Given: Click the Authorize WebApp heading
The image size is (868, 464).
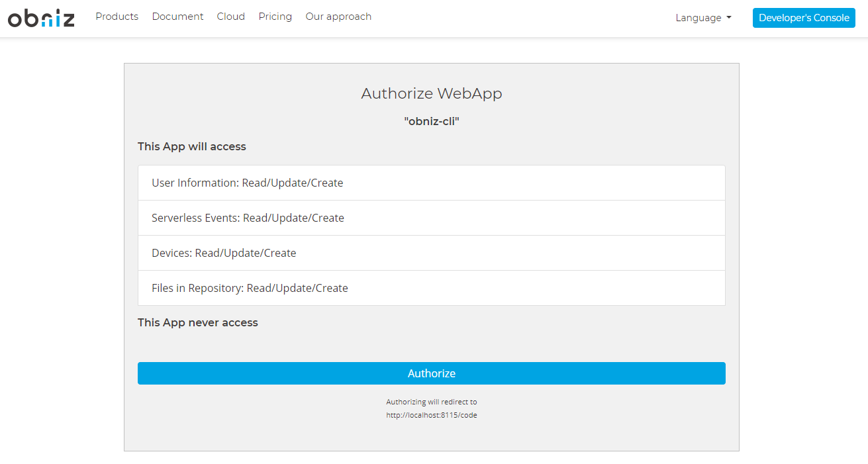Looking at the screenshot, I should 432,93.
